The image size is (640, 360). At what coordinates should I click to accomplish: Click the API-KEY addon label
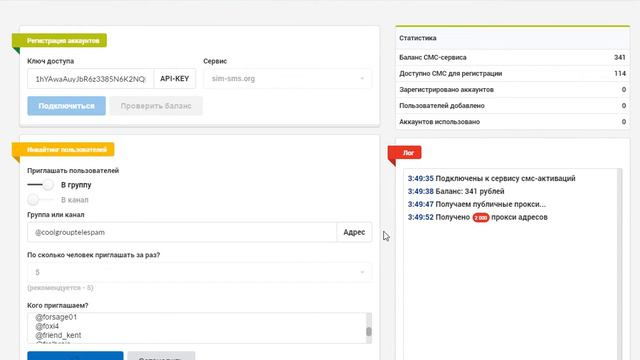pyautogui.click(x=174, y=79)
